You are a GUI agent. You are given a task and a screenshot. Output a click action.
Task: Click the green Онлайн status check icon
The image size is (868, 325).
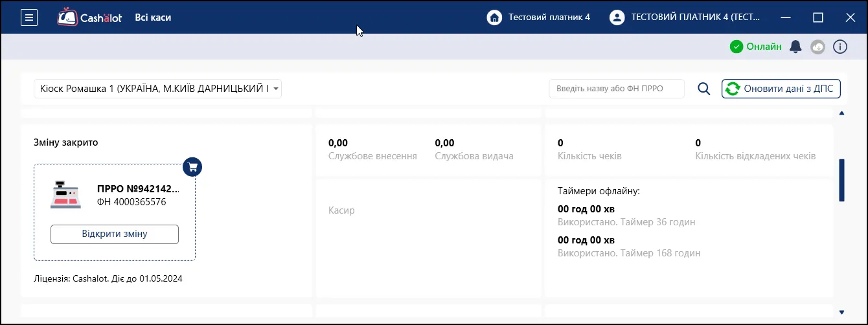coord(736,47)
